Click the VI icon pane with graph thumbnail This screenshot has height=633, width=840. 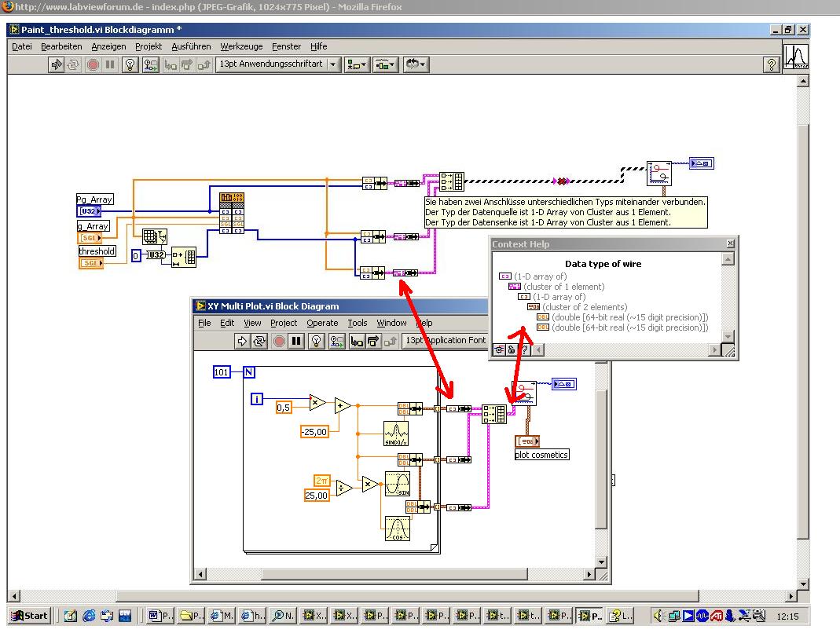[x=795, y=57]
